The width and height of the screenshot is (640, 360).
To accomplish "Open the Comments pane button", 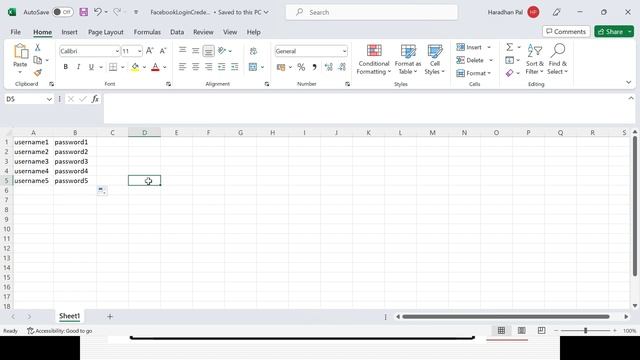I will [566, 31].
